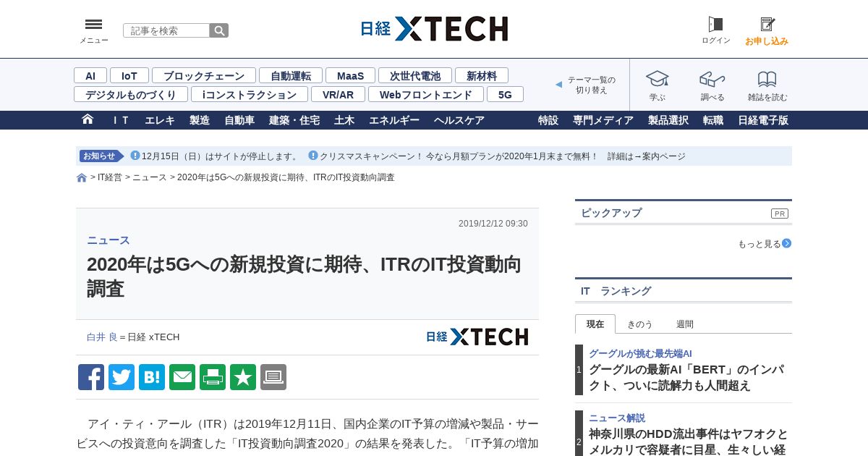Image resolution: width=868 pixels, height=456 pixels.
Task: Open the 製造 navigation menu
Action: (x=200, y=120)
